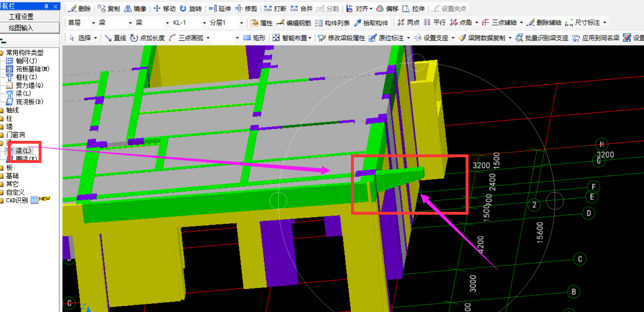Image resolution: width=644 pixels, height=312 pixels.
Task: Click axis bubble 2 on the grid
Action: (x=534, y=205)
